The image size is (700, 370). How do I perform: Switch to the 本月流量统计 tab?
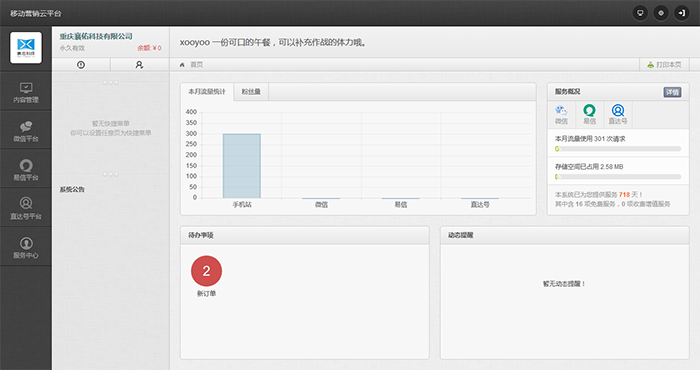(x=207, y=91)
